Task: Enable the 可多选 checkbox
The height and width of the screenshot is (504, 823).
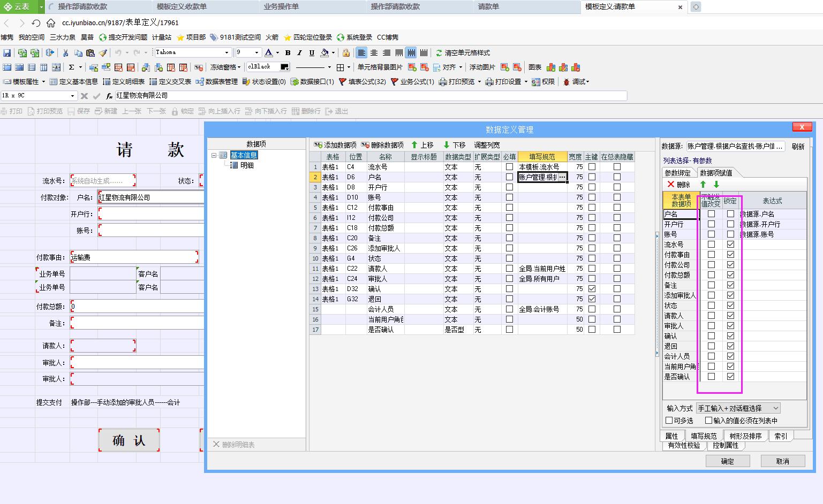Action: [669, 421]
